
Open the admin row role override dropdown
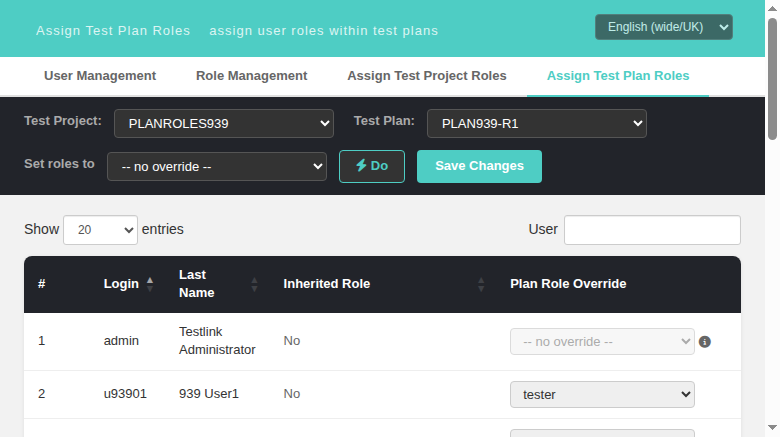point(602,341)
